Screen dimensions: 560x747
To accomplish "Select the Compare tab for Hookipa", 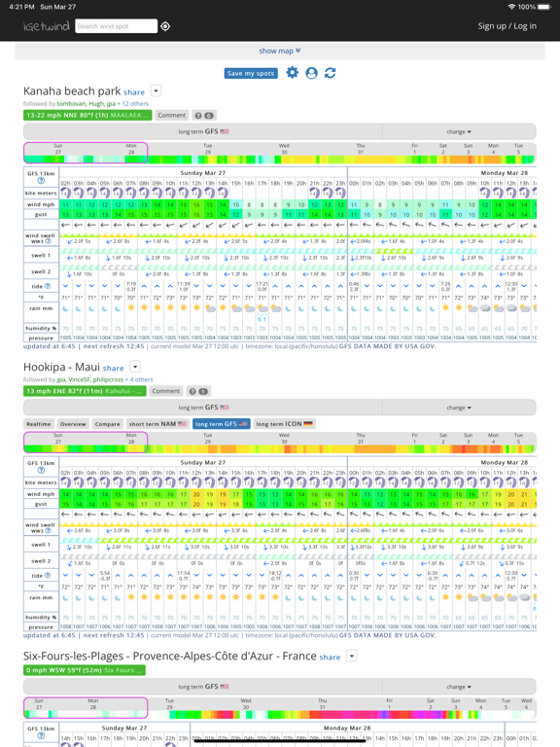I will point(107,424).
